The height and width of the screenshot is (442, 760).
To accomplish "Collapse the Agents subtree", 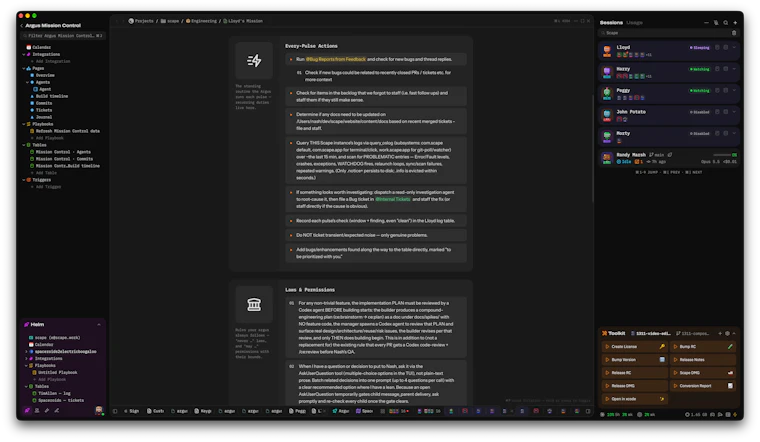I will pos(27,82).
